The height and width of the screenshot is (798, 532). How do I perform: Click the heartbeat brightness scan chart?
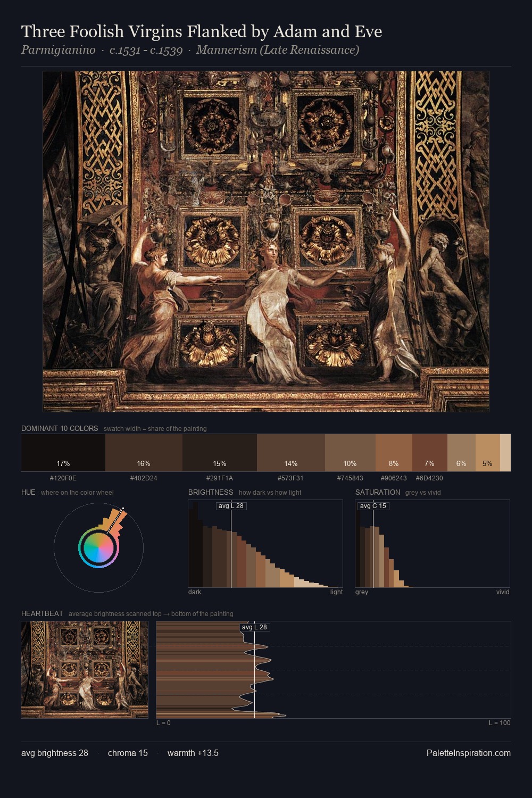coord(334,670)
